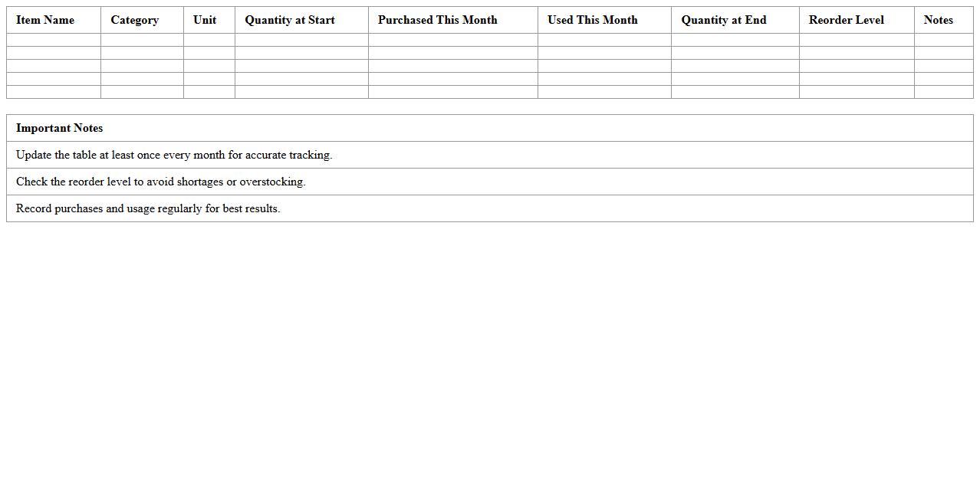Select the note about recording purchases regularly
The height and width of the screenshot is (498, 980).
148,208
